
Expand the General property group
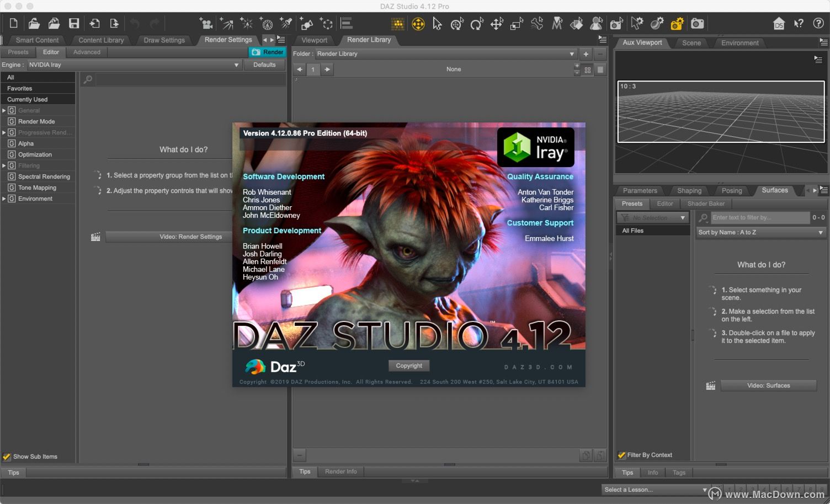(x=4, y=110)
